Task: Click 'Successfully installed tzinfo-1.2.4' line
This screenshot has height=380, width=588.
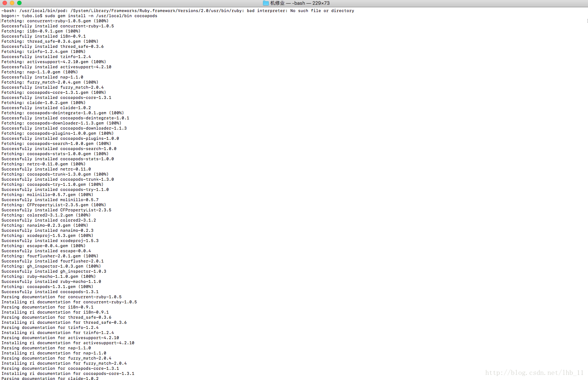Action: [x=46, y=57]
